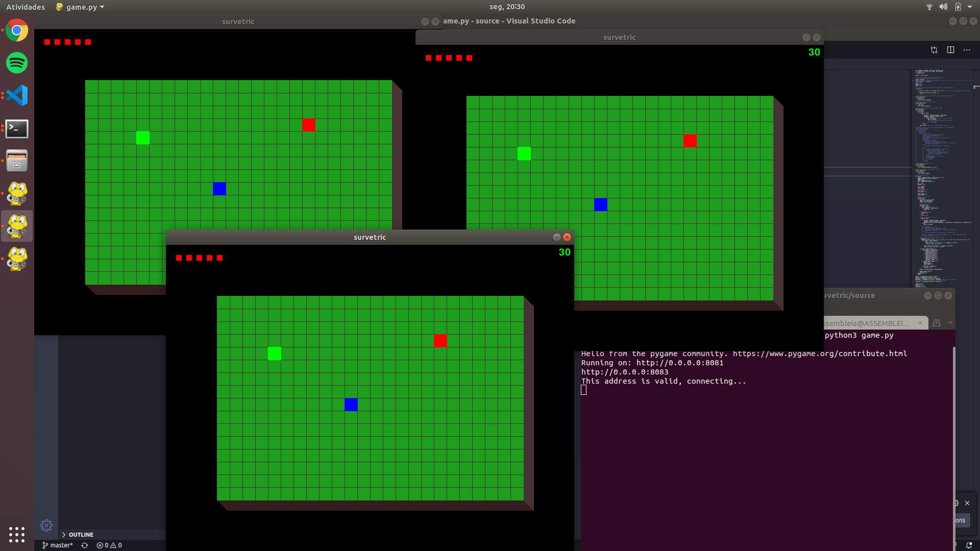
Task: Click the git sync changes icon
Action: [x=85, y=545]
